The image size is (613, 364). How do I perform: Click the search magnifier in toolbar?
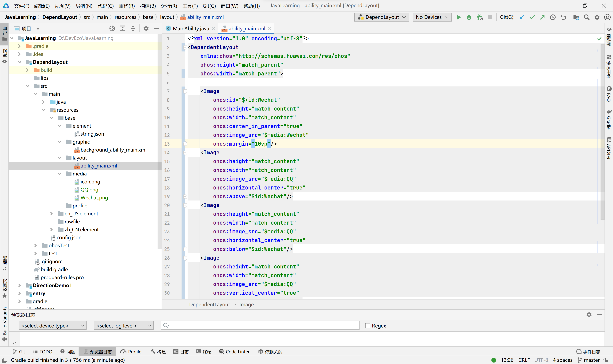pyautogui.click(x=587, y=17)
